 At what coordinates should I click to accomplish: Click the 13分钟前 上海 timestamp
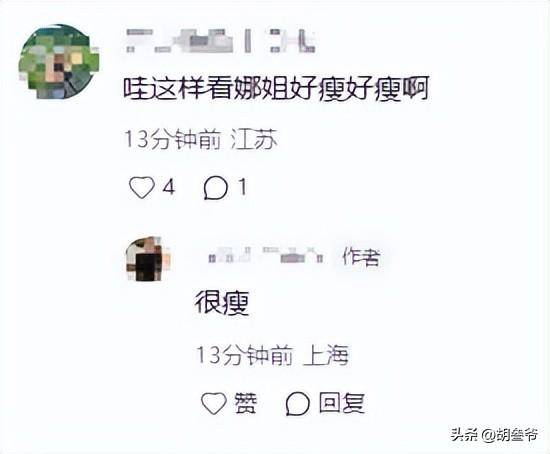click(x=272, y=355)
